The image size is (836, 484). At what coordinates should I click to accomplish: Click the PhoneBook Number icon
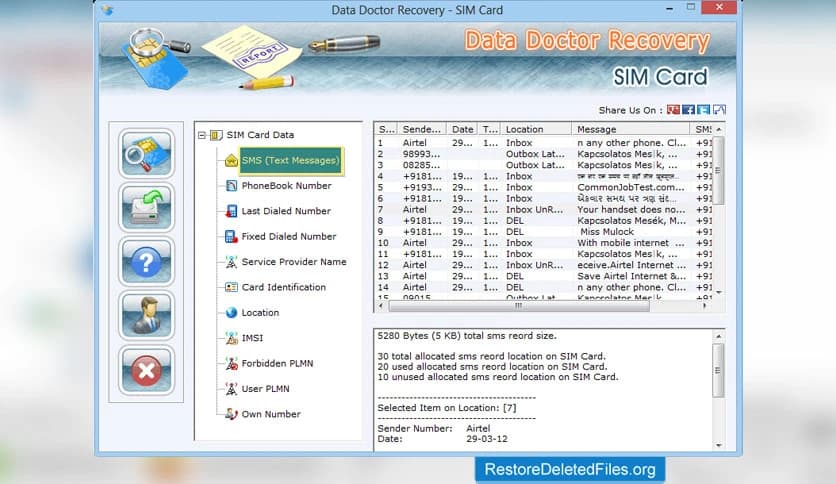tap(231, 185)
